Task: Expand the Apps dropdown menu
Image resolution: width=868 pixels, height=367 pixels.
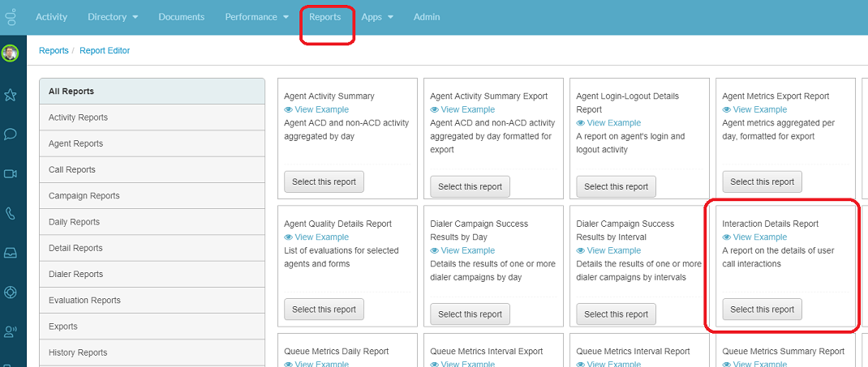Action: 377,17
